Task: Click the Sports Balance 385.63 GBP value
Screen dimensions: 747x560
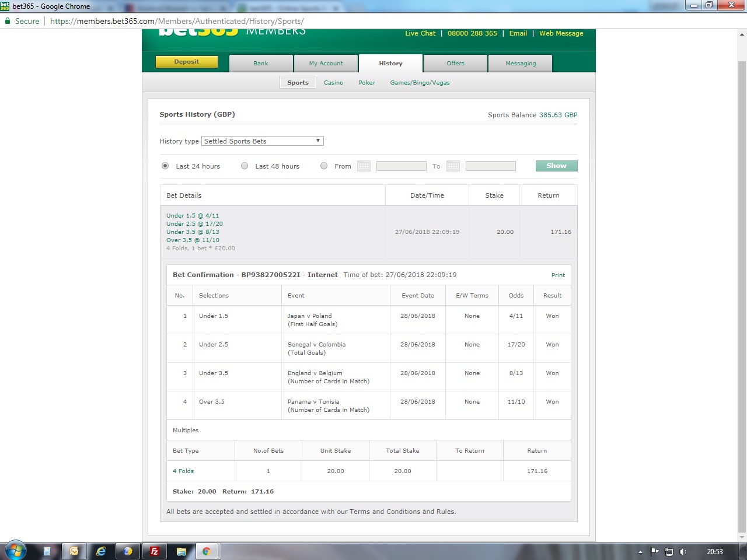Action: pyautogui.click(x=558, y=115)
